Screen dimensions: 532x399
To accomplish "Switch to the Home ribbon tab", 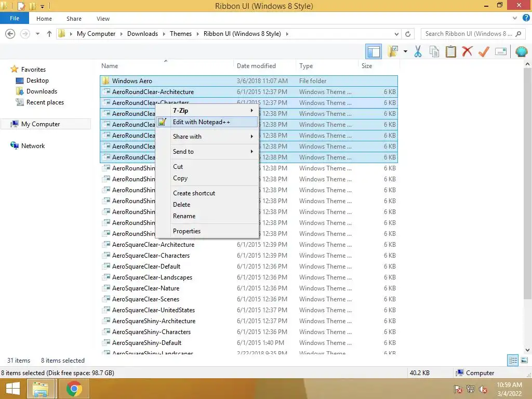I will [x=44, y=19].
